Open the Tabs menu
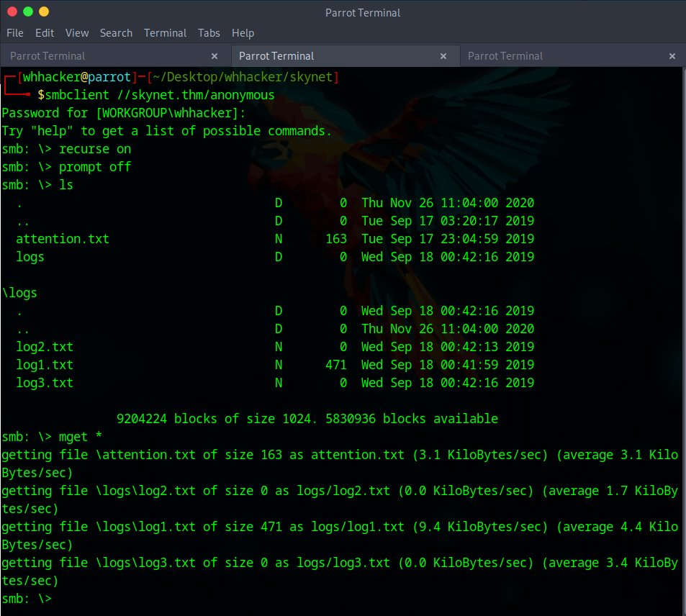The width and height of the screenshot is (686, 616). click(209, 33)
